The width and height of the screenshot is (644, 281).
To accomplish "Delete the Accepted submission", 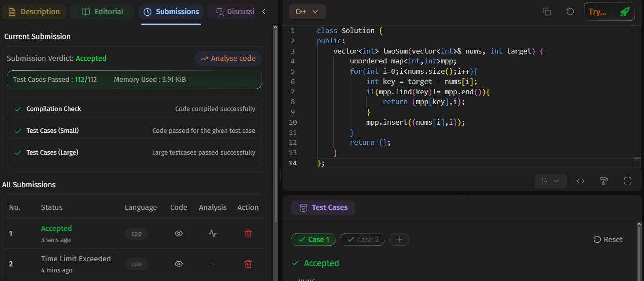I will [248, 233].
